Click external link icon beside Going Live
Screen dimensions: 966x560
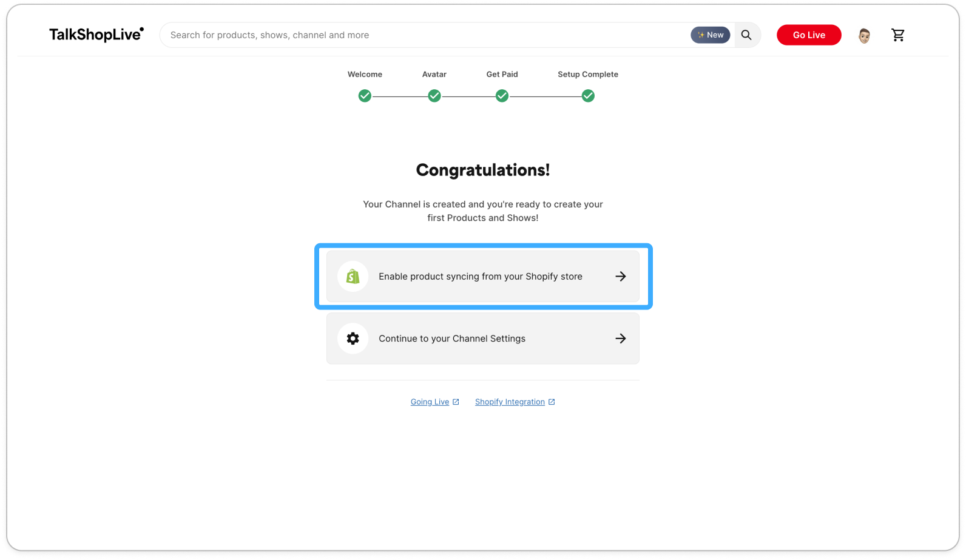(456, 402)
